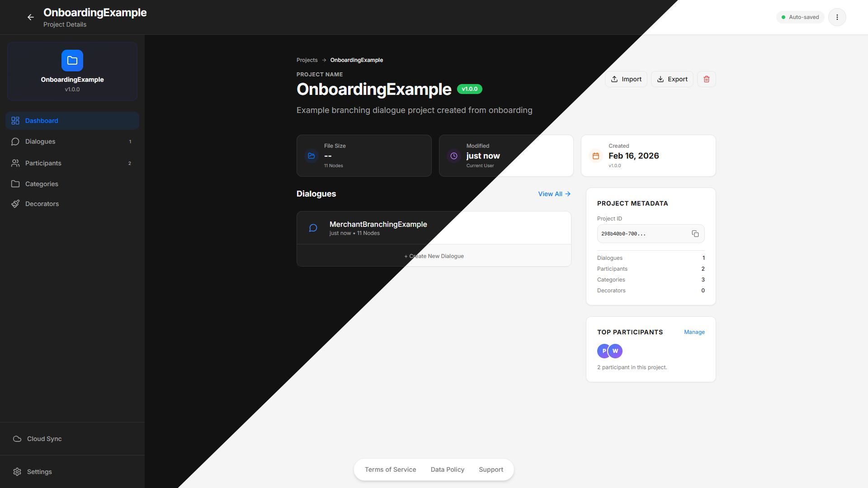868x488 pixels.
Task: Open the three-dot options menu
Action: pos(837,17)
